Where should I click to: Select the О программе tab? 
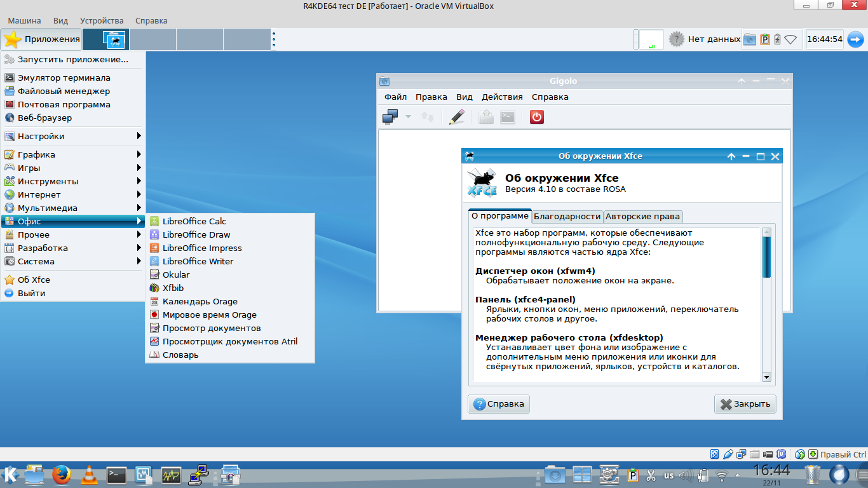tap(500, 216)
